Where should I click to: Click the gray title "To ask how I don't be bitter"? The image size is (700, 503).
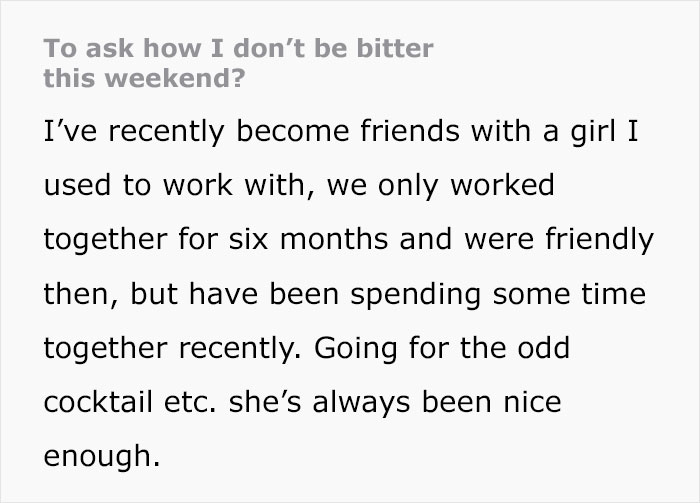[x=238, y=49]
